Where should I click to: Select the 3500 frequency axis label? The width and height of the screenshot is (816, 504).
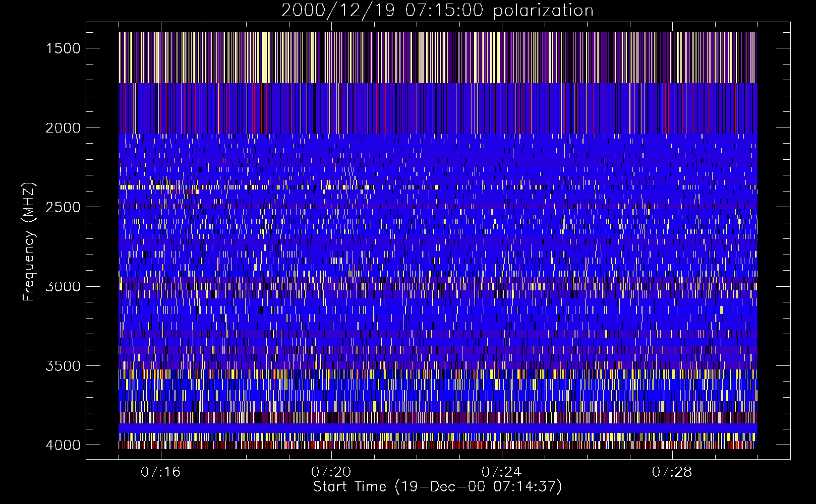(63, 366)
